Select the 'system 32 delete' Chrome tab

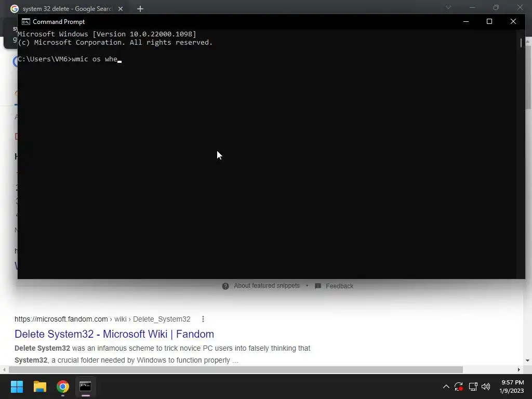(67, 9)
